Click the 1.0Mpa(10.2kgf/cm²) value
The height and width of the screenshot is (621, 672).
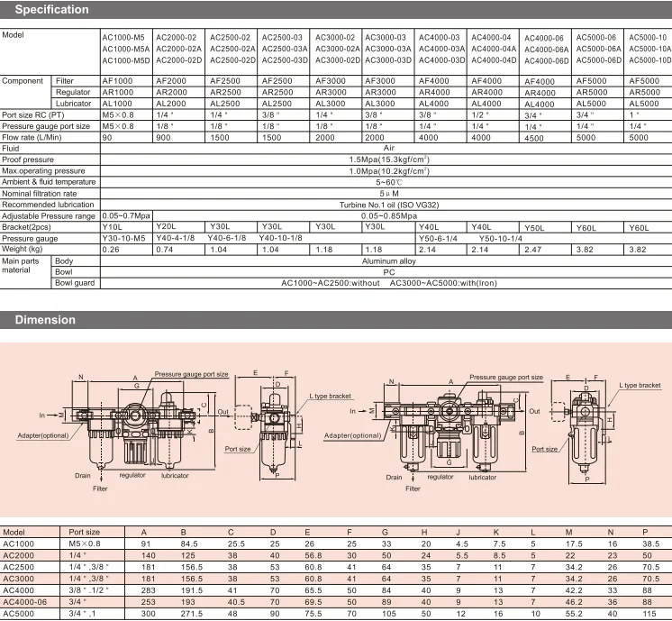point(389,170)
